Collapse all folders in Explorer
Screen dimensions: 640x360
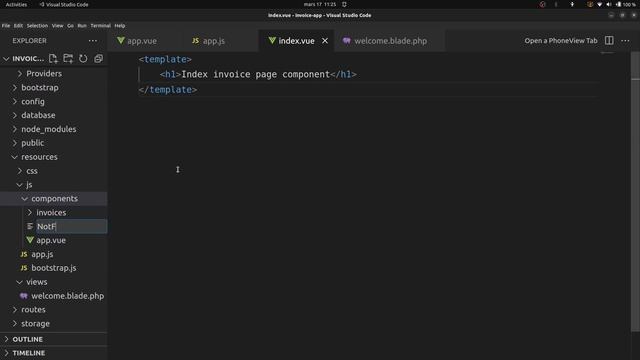(x=98, y=59)
